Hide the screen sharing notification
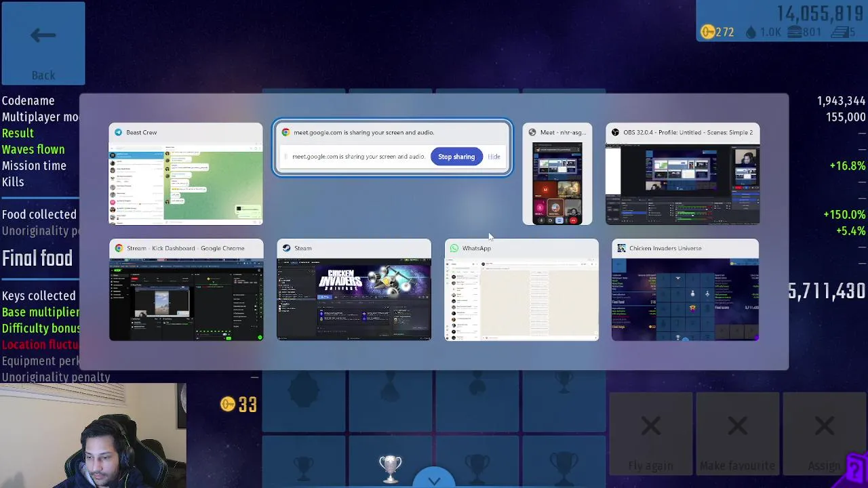 (494, 157)
